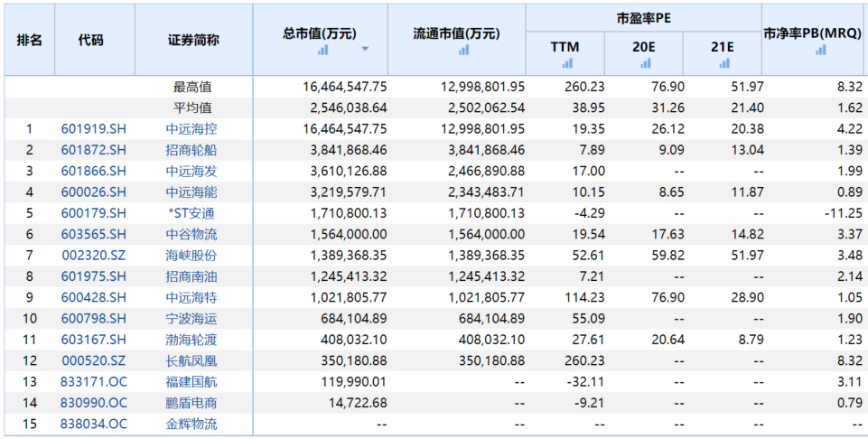
Task: Open stock code 002320.SZ
Action: (94, 256)
